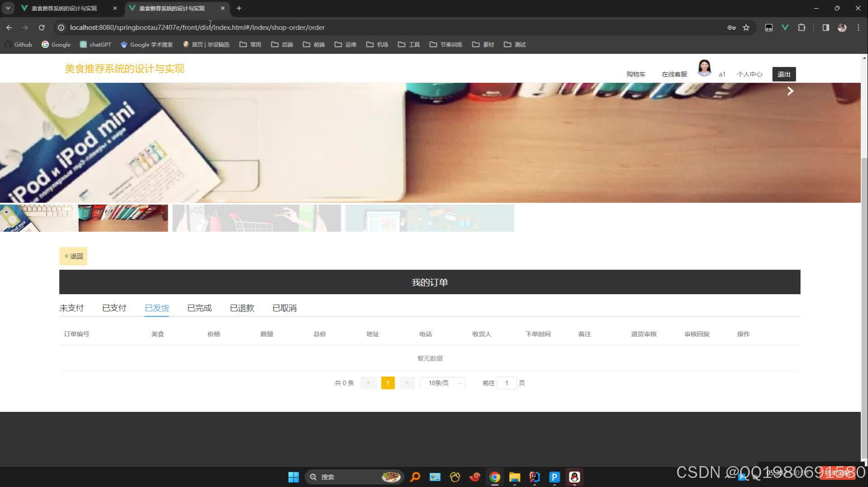
Task: Open IntelliJ IDEA from the taskbar
Action: pos(535,477)
